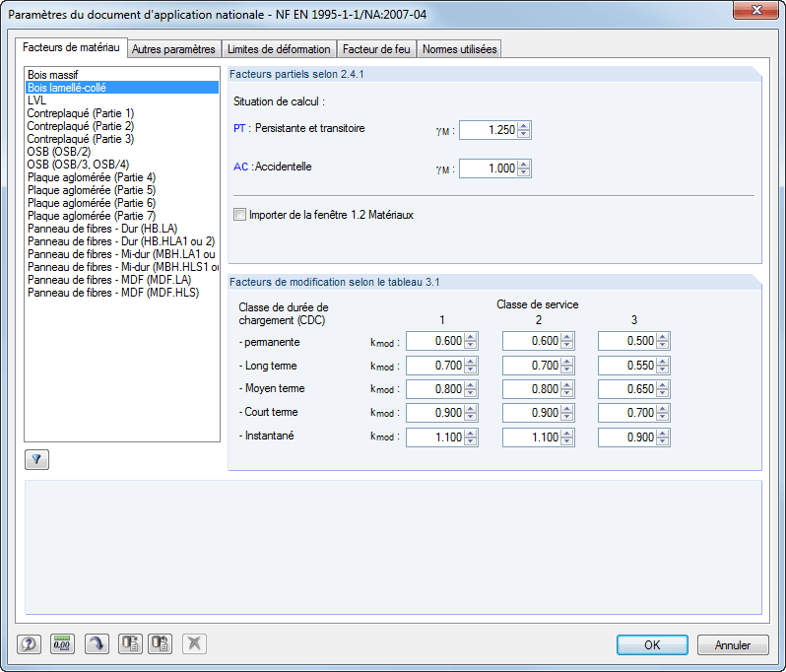The height and width of the screenshot is (672, 786).
Task: Open the Normes utilisées tab
Action: coord(459,49)
